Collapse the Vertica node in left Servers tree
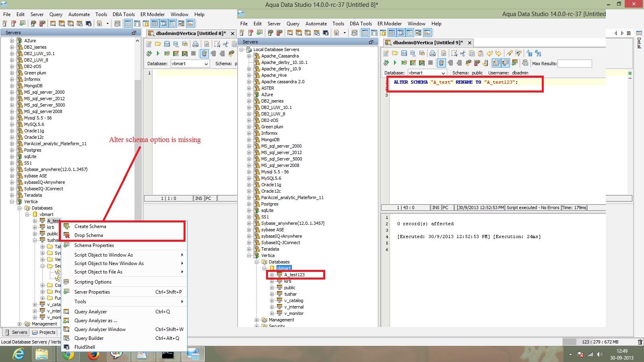The height and width of the screenshot is (362, 644). (12, 202)
